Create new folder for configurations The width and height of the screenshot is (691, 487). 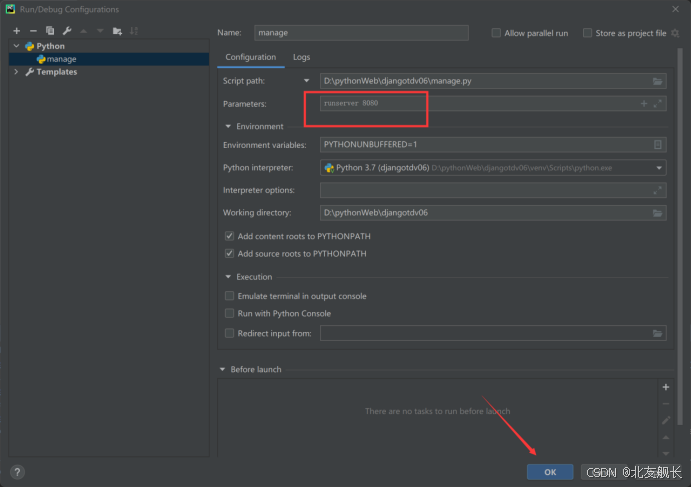pyautogui.click(x=117, y=31)
